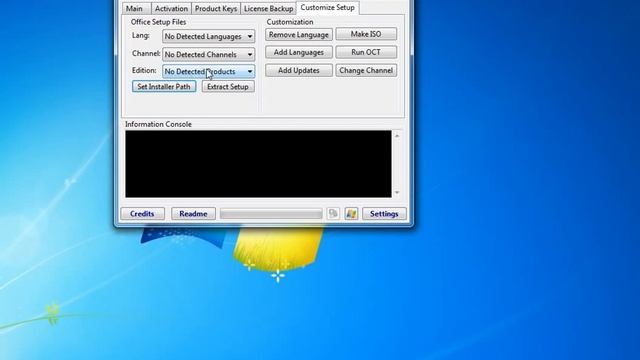Click Add Languages button
The image size is (640, 360).
coord(299,52)
